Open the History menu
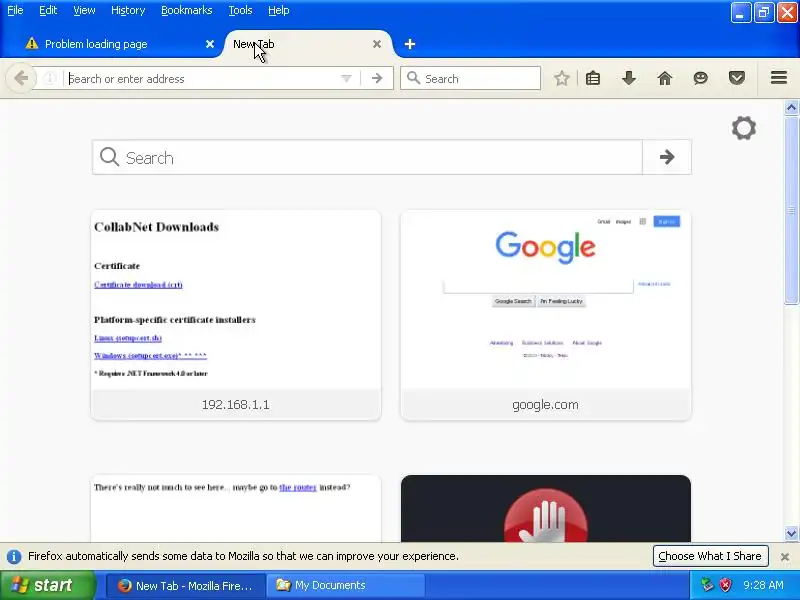Image resolution: width=800 pixels, height=600 pixels. pos(128,10)
